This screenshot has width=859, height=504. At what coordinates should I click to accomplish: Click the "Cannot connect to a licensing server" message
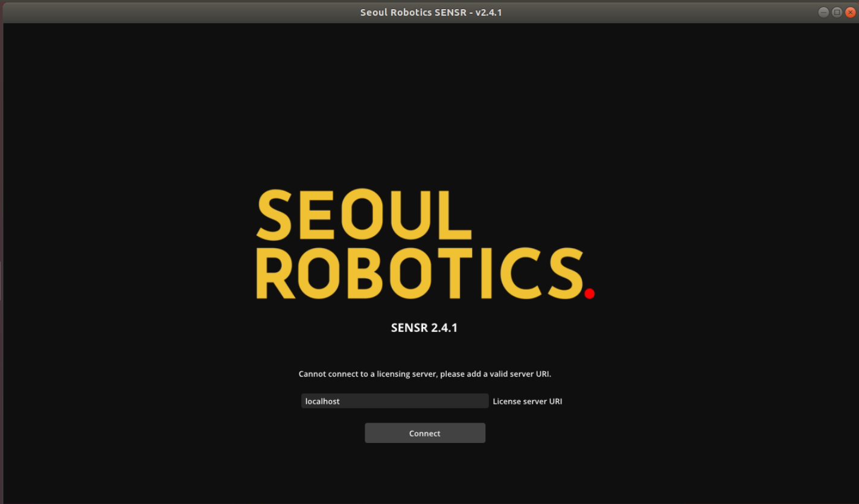(x=425, y=374)
